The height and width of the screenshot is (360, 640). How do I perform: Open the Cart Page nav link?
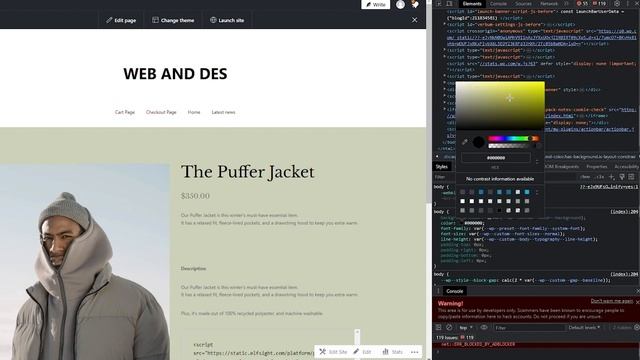(x=124, y=112)
